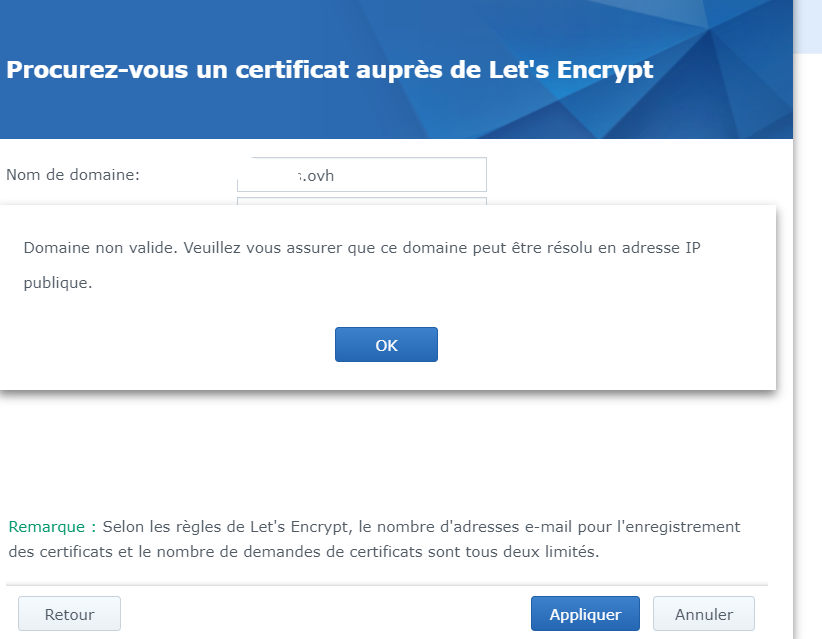Image resolution: width=822 pixels, height=639 pixels.
Task: Click the blue geometric header banner artwork
Action: coord(720,60)
